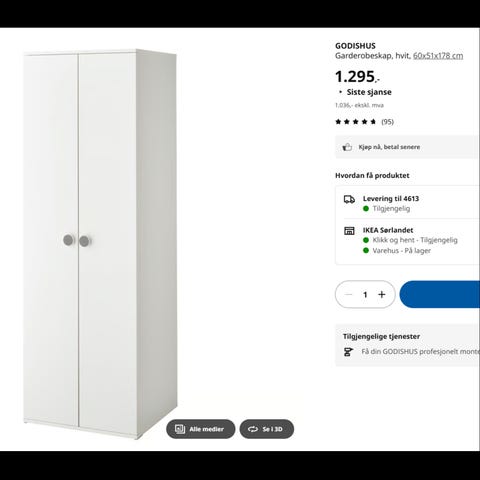View product with Se i 3D button
The height and width of the screenshot is (480, 480).
267,429
